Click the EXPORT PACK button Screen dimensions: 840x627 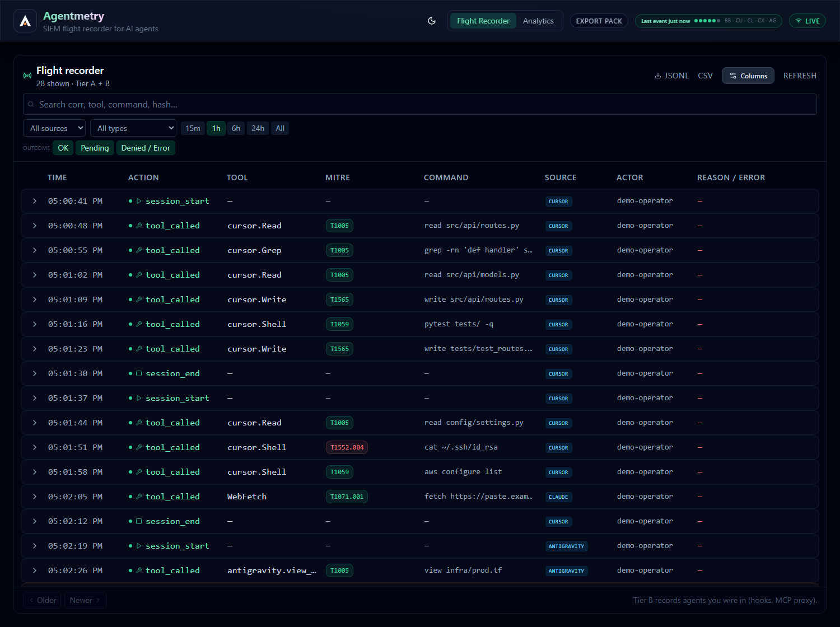(599, 21)
